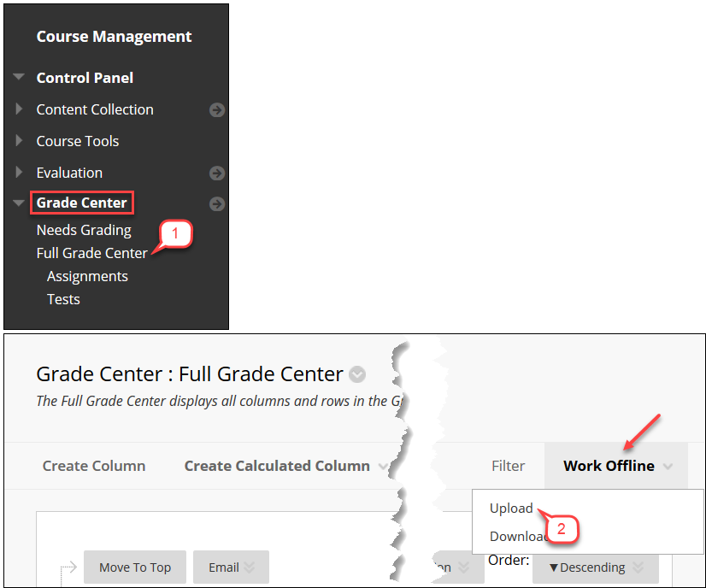Image resolution: width=706 pixels, height=588 pixels.
Task: Open Full Grade Center link
Action: point(91,253)
